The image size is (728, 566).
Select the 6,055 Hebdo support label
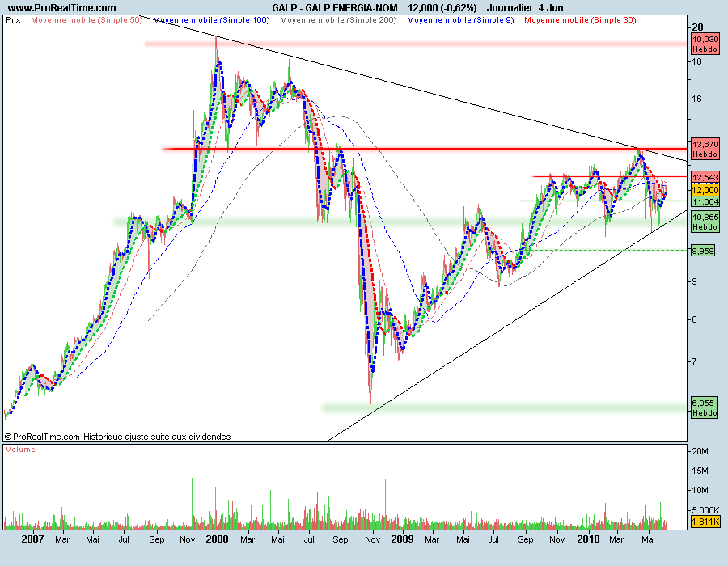[x=705, y=408]
